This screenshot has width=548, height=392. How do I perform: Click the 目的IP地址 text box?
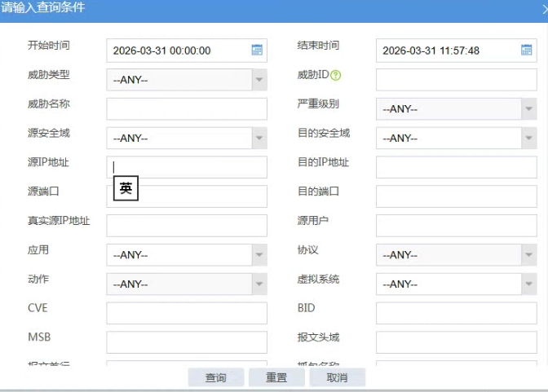(x=455, y=168)
